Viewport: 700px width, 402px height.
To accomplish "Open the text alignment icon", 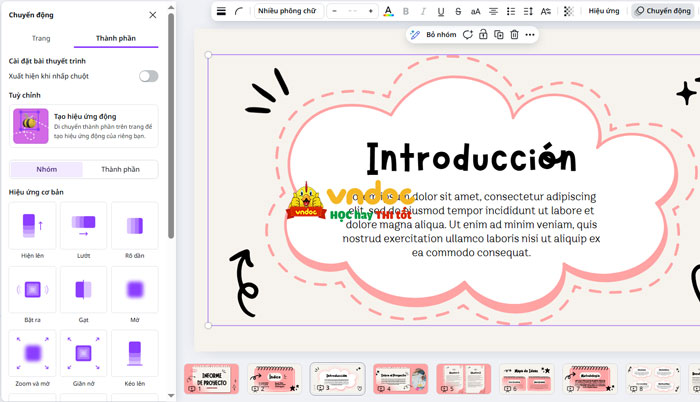I will coord(493,11).
